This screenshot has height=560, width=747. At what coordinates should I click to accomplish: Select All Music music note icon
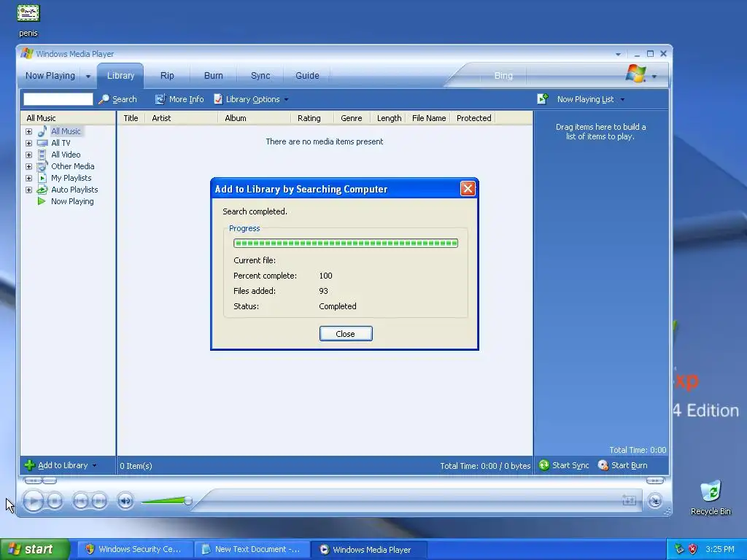point(42,131)
